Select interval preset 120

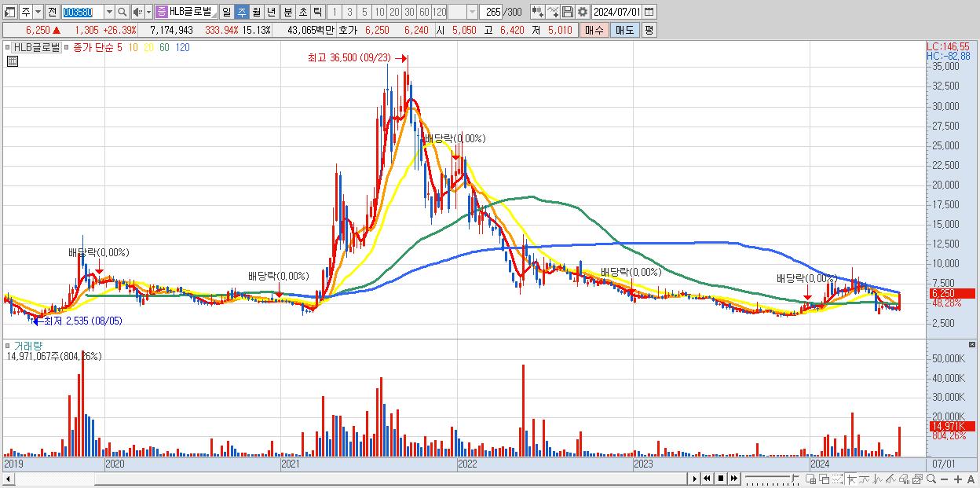tap(439, 12)
